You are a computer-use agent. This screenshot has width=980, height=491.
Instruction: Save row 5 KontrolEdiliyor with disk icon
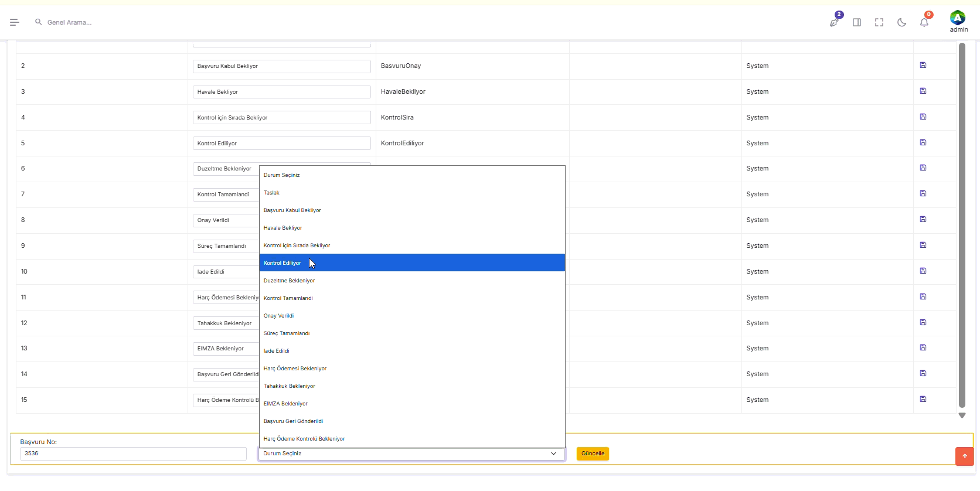tap(923, 142)
